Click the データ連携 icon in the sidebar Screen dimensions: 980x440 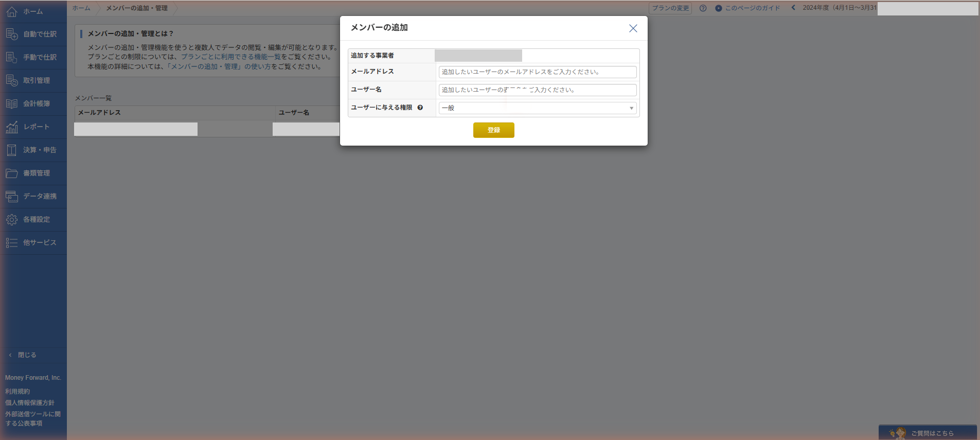12,196
